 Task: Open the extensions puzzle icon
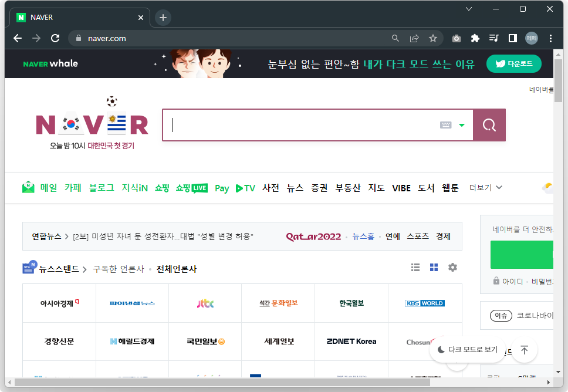click(475, 38)
